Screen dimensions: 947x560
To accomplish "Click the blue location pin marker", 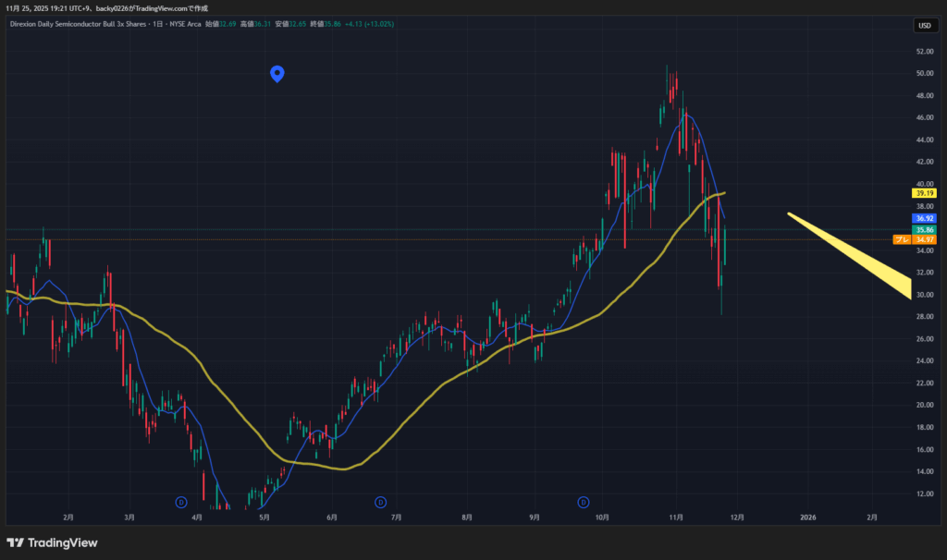I will point(277,74).
